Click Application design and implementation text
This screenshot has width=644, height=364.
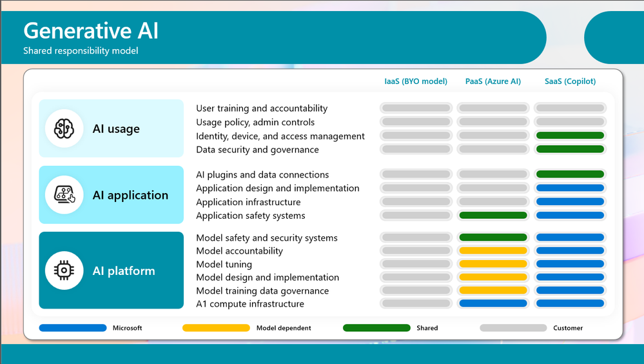[x=278, y=188]
